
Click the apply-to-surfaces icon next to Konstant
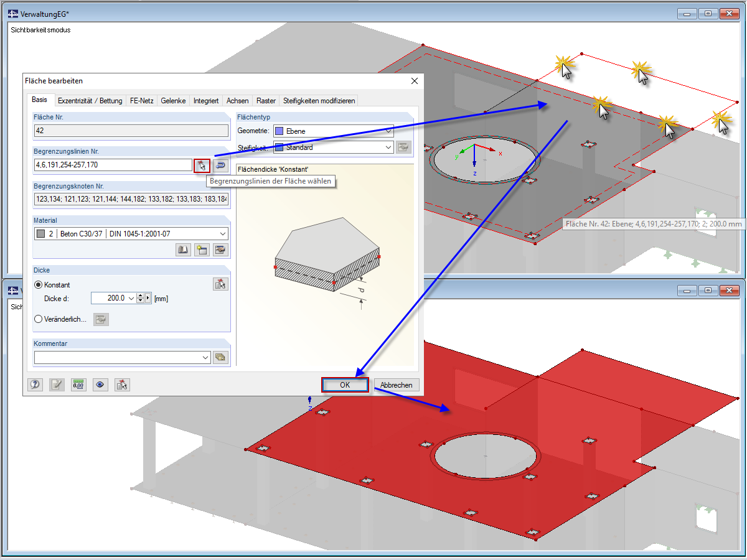(x=220, y=284)
